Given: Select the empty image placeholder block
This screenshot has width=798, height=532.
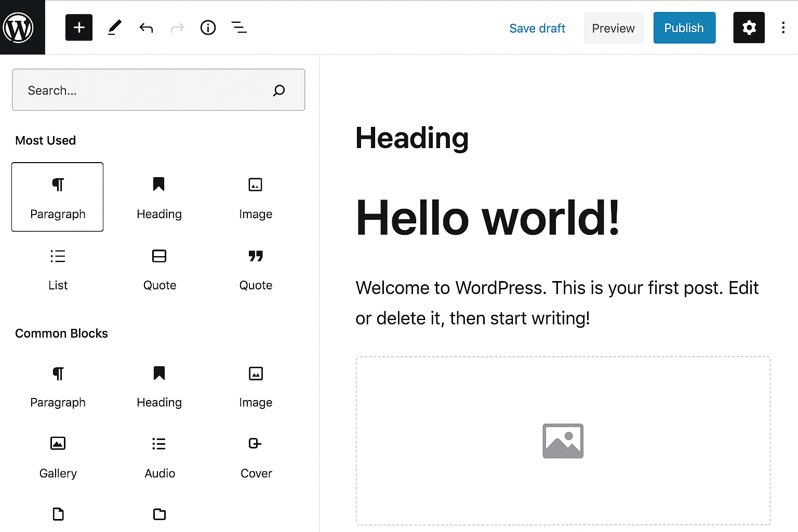Looking at the screenshot, I should point(563,441).
